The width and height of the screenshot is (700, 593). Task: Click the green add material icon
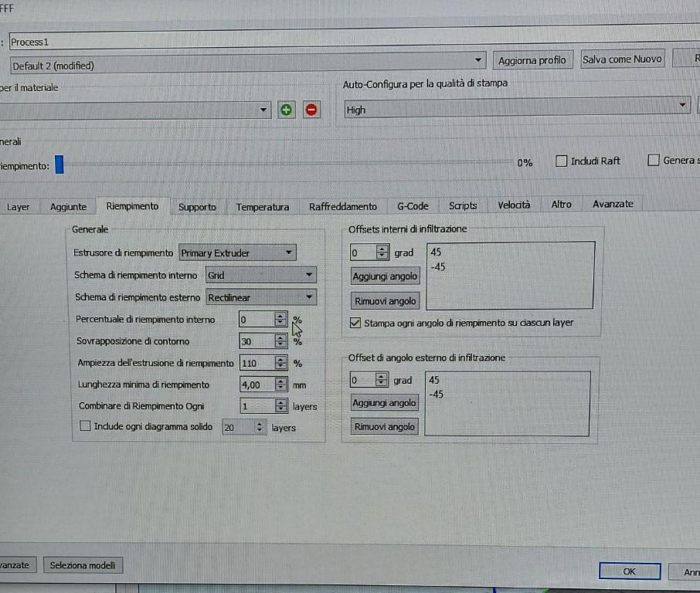click(x=286, y=110)
